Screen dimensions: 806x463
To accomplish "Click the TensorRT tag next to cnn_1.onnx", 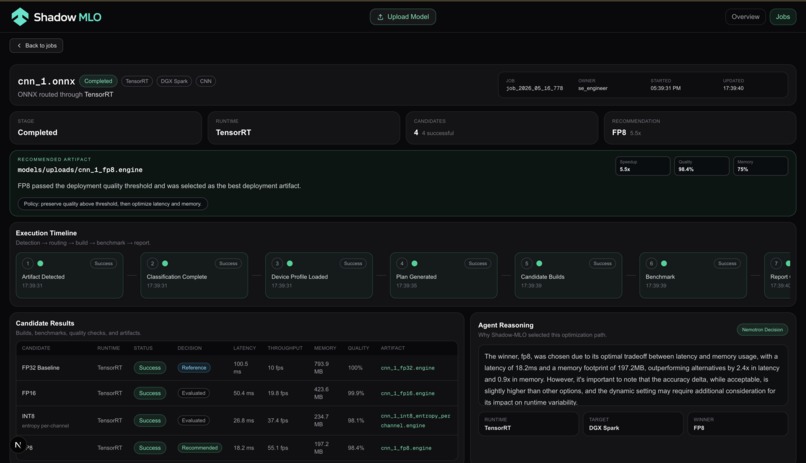I will pos(137,81).
